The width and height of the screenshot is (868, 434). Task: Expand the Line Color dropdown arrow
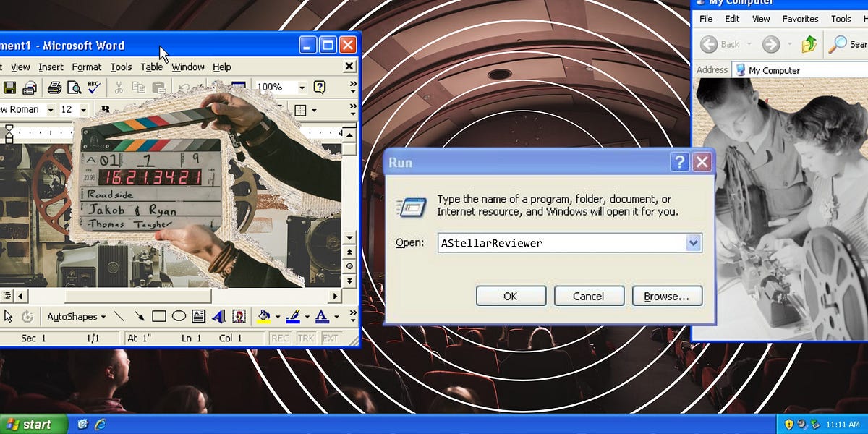[307, 316]
